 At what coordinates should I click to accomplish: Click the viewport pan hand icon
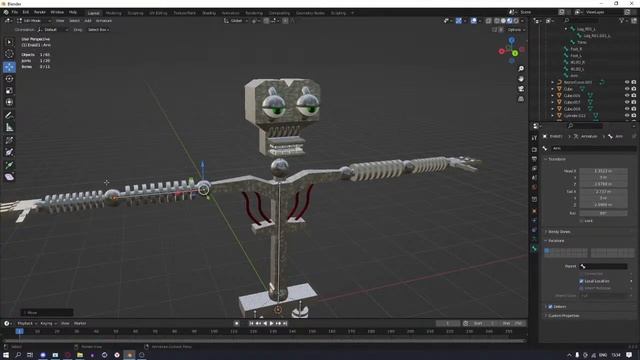click(x=521, y=79)
